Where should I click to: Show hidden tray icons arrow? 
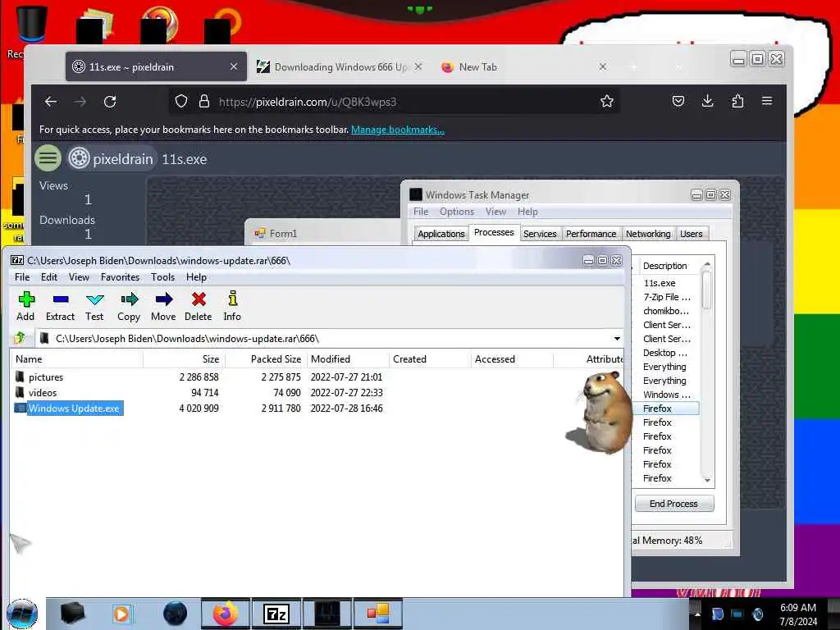click(697, 614)
